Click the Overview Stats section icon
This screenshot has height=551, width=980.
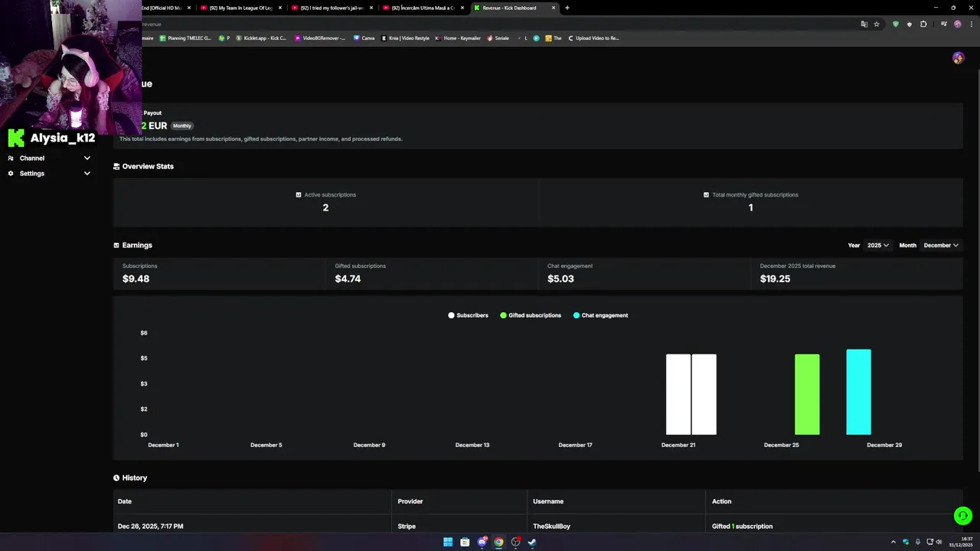point(116,166)
